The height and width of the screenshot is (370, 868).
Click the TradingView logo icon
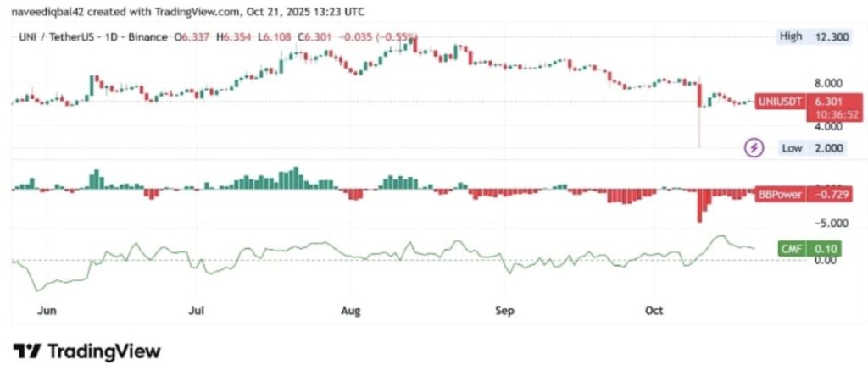27,351
